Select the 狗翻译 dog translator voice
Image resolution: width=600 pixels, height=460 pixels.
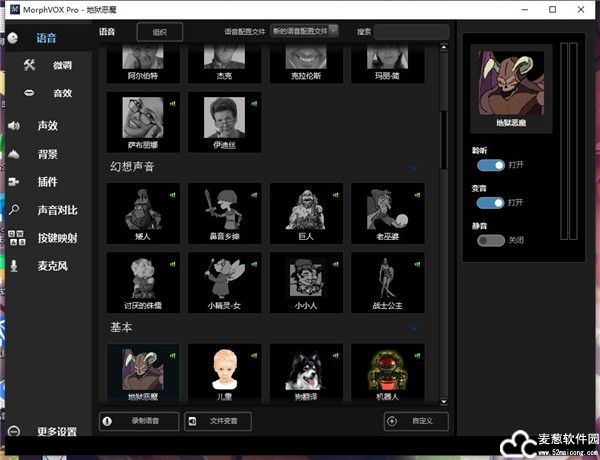point(306,373)
